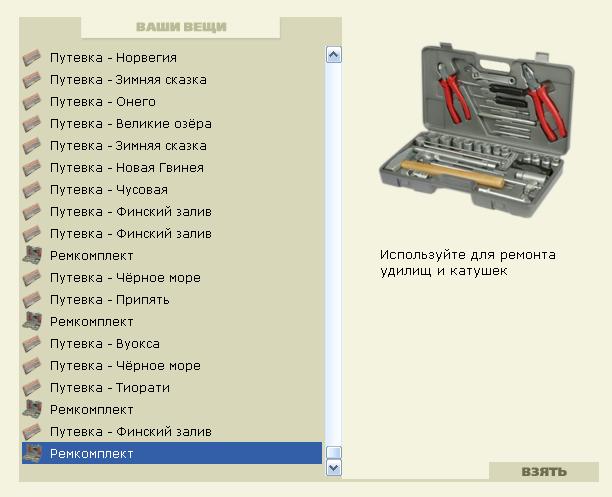The height and width of the screenshot is (497, 612).
Task: Choose Ремкомплект listed directly below Путевка - Припять
Action: pyautogui.click(x=91, y=322)
